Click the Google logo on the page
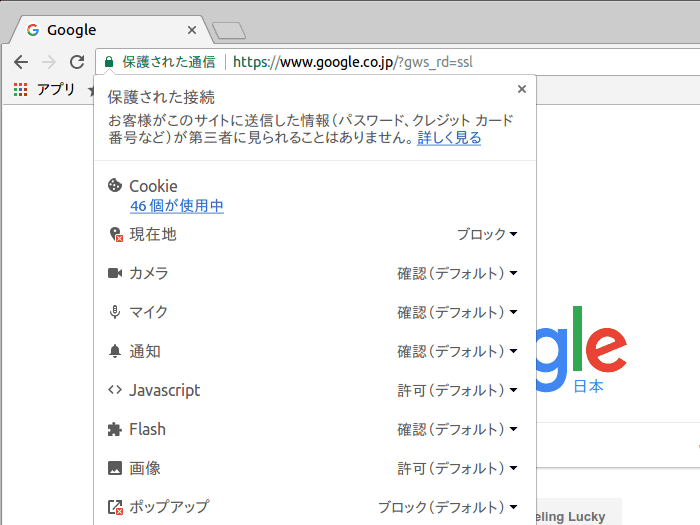This screenshot has width=700, height=525. (x=582, y=349)
